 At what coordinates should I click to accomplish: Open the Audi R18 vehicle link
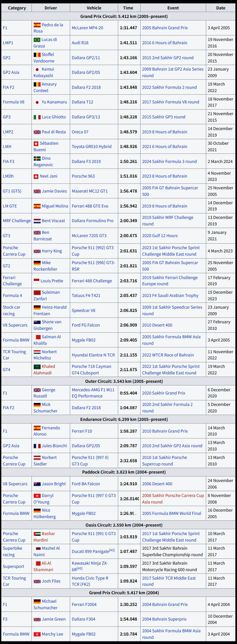pyautogui.click(x=80, y=43)
